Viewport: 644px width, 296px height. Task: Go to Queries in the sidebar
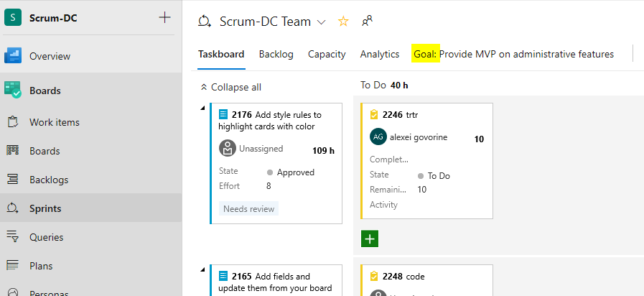tap(46, 237)
